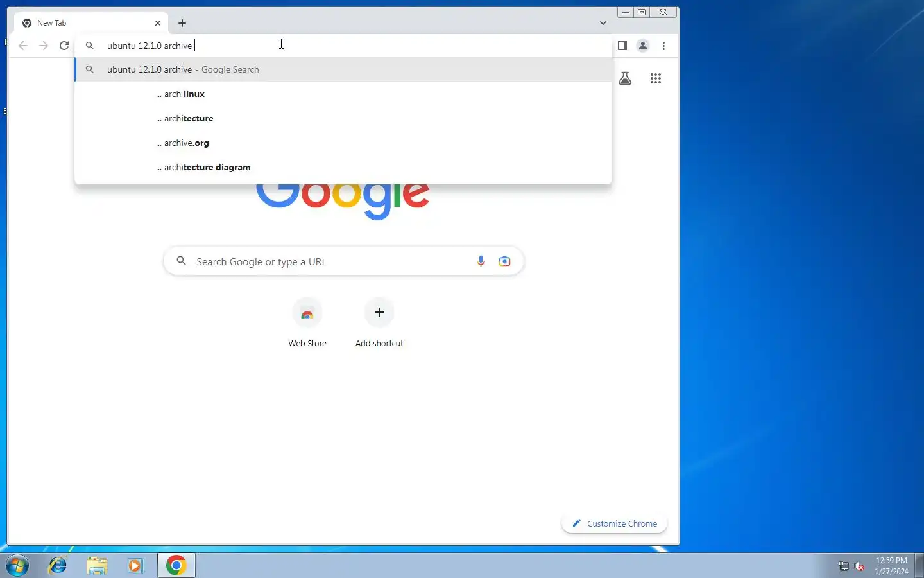Select the New Tab tab
The height and width of the screenshot is (578, 924).
coord(91,23)
